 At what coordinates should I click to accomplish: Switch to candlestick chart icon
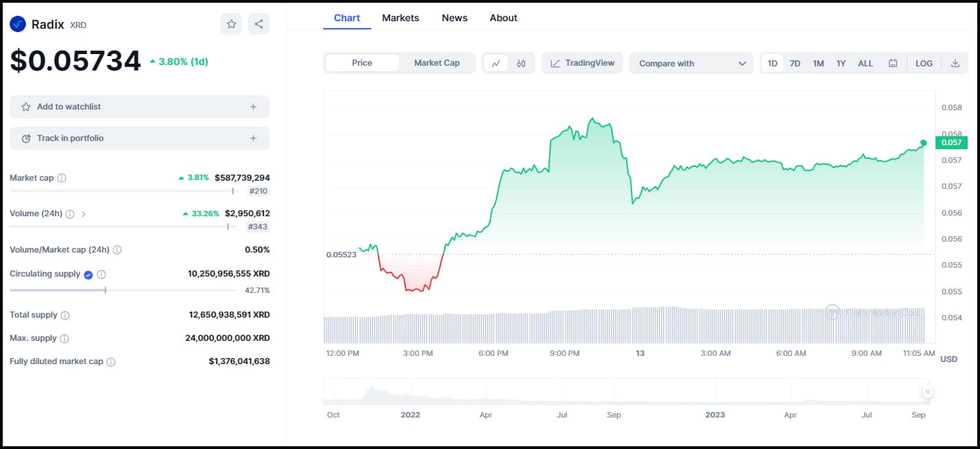click(x=521, y=63)
